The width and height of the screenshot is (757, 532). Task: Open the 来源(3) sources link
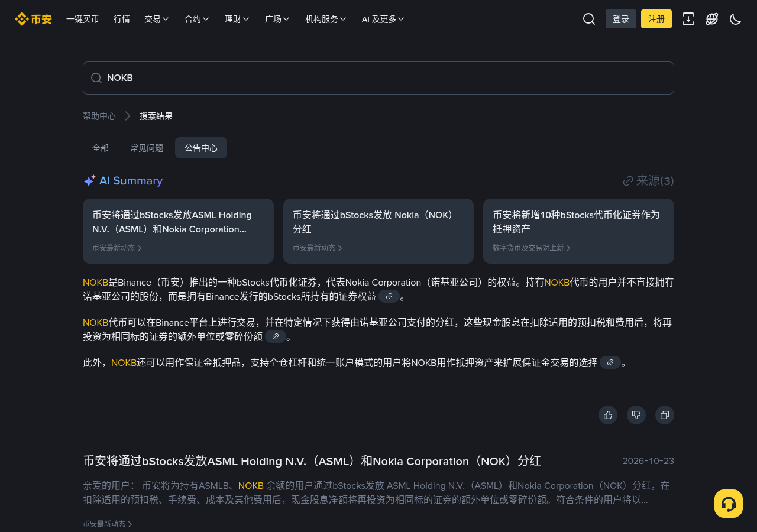tap(648, 181)
